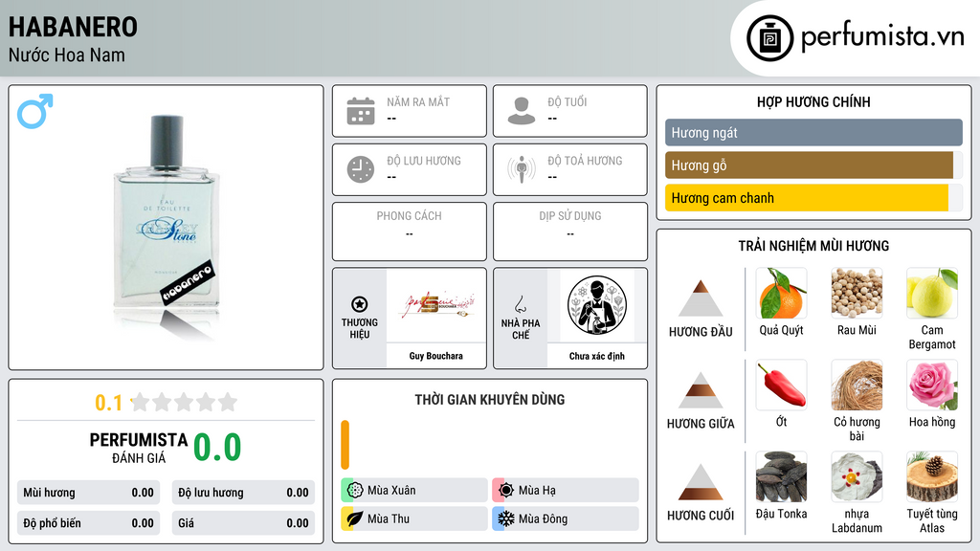The width and height of the screenshot is (980, 551).
Task: Click the Perfumista đánh giá label
Action: 139,448
